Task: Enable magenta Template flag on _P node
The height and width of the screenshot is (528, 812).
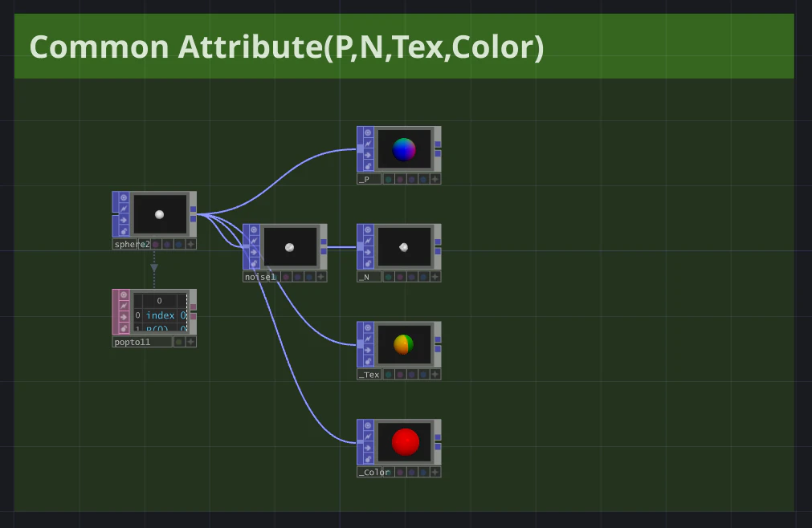Action: pyautogui.click(x=400, y=180)
